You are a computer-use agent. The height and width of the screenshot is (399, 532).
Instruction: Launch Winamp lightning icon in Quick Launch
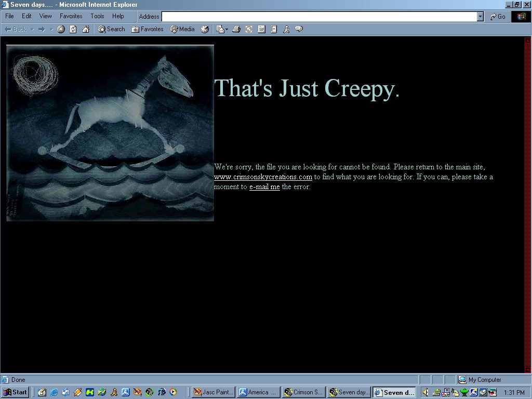pos(78,392)
